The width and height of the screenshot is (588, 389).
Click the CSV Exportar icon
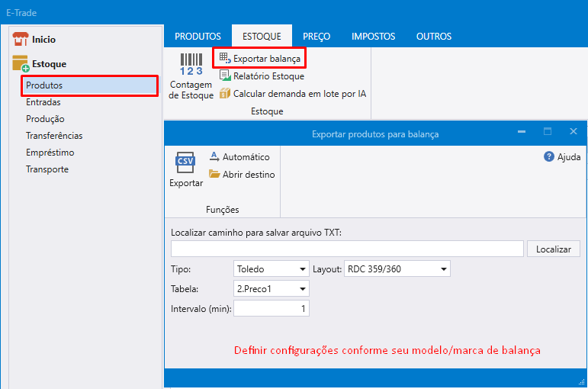[186, 162]
